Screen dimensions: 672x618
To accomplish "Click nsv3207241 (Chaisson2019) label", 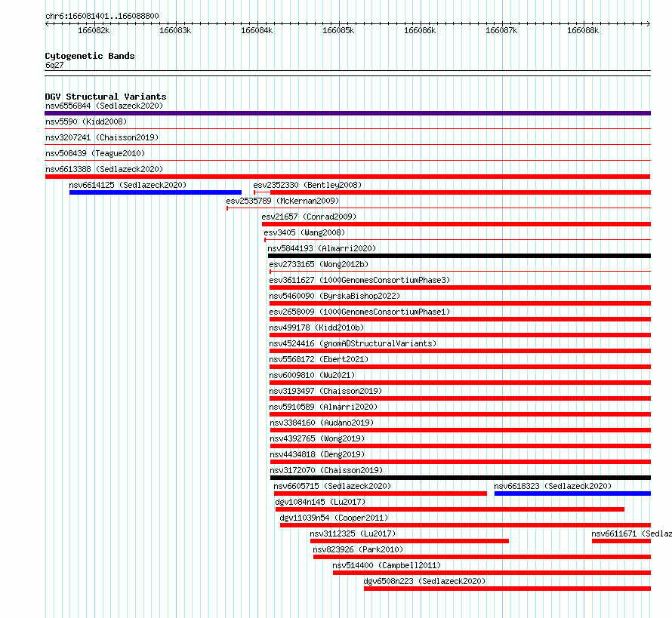I will [x=102, y=137].
